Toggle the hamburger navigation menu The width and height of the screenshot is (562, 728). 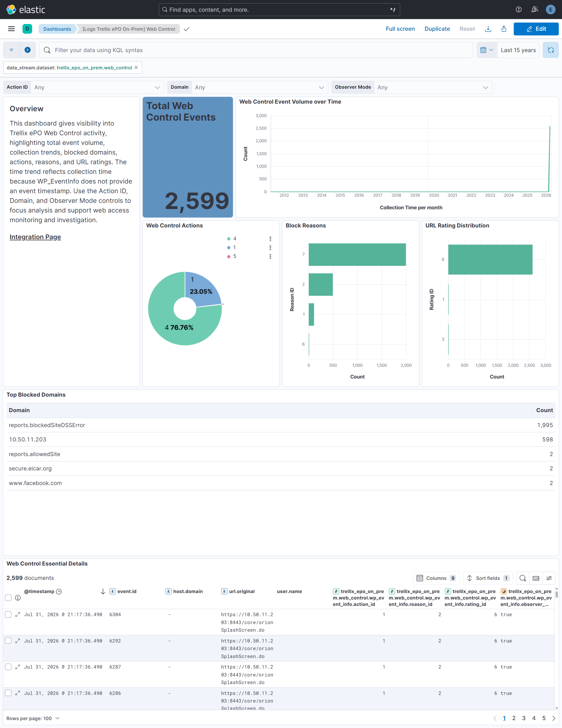[11, 29]
